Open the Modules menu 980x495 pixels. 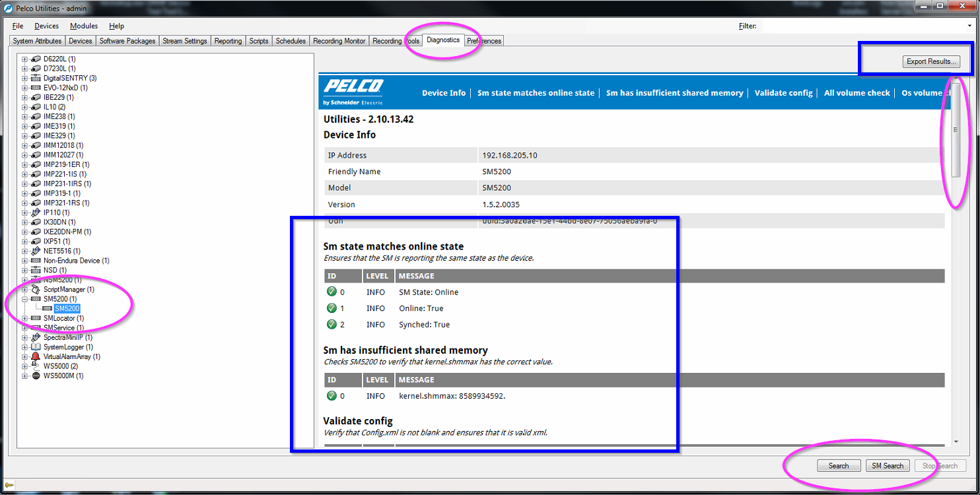[x=83, y=26]
